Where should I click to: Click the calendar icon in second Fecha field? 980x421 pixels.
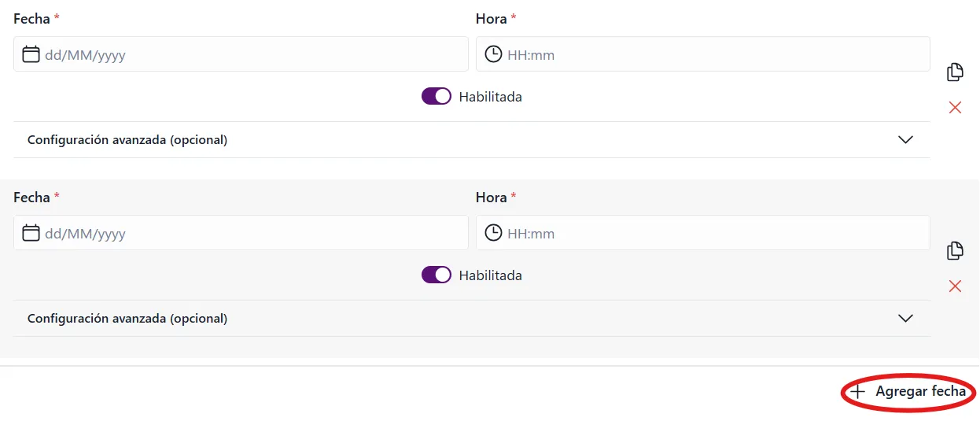31,233
